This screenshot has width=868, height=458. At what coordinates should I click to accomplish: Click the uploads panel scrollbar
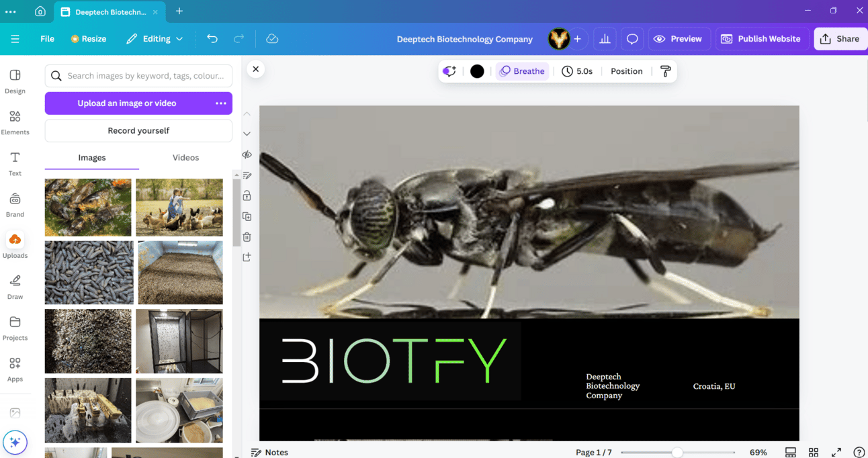[236, 212]
